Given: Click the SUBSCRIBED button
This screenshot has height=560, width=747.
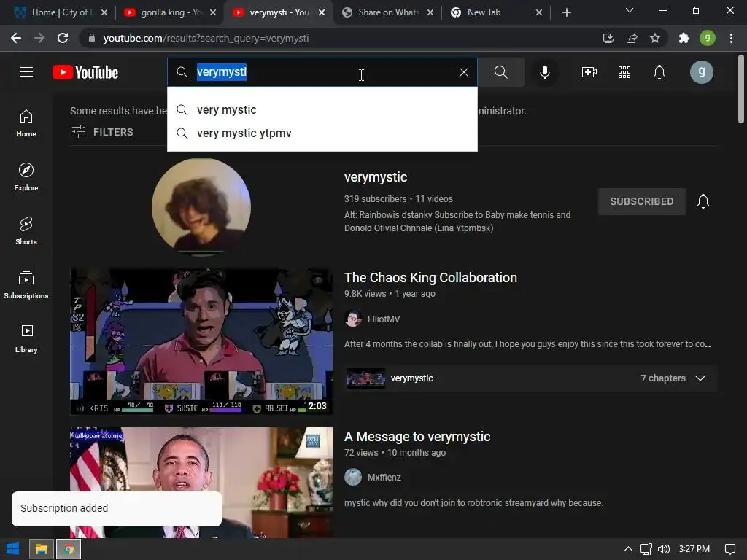Looking at the screenshot, I should pyautogui.click(x=642, y=201).
